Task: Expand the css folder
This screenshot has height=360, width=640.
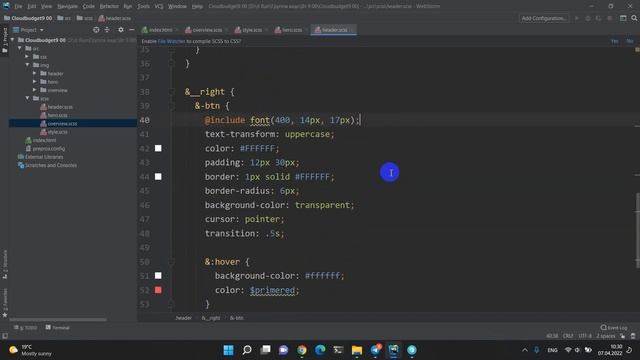Action: pos(27,57)
